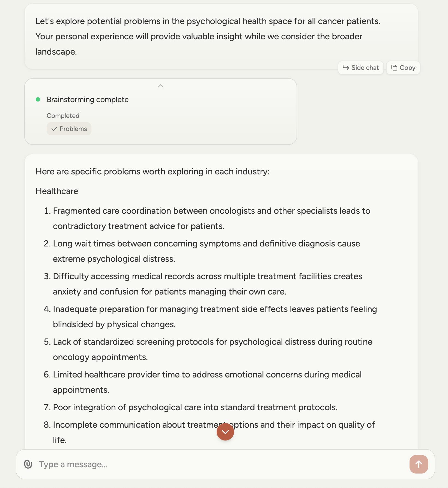Image resolution: width=448 pixels, height=488 pixels.
Task: Click the Poor integration of psychological care item
Action: 195,407
